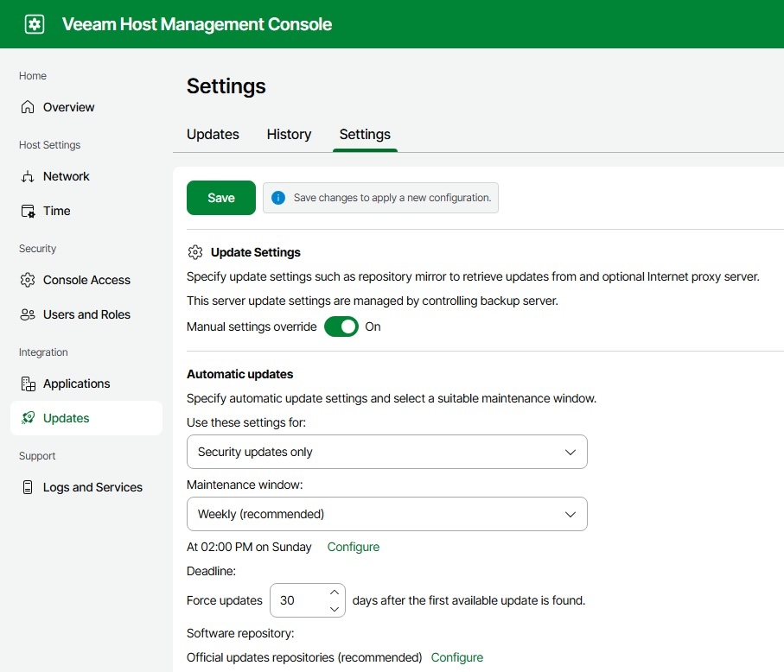
Task: Click the Updates rocket icon
Action: 28,418
